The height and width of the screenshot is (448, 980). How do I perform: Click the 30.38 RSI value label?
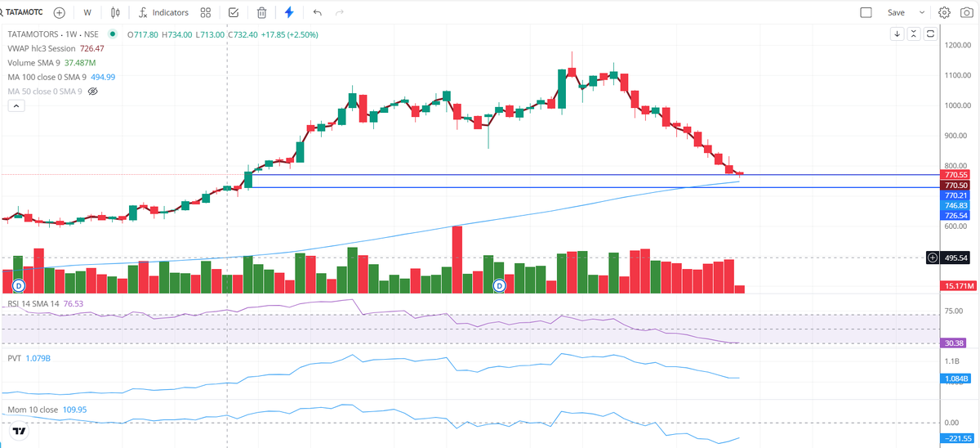(955, 343)
